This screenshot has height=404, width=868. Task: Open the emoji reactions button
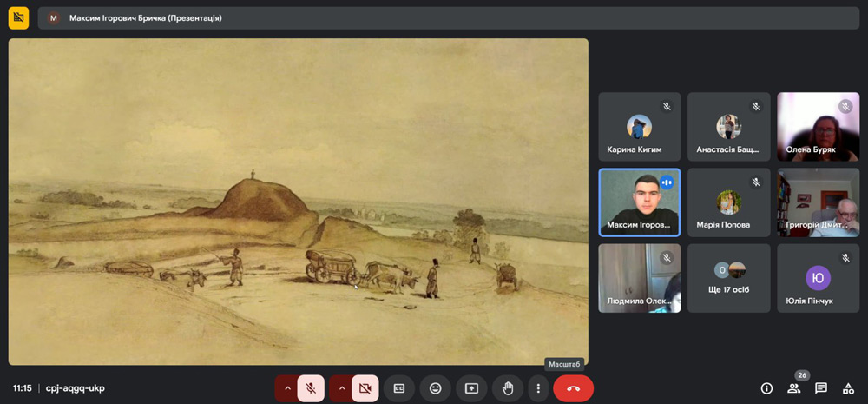pos(436,388)
